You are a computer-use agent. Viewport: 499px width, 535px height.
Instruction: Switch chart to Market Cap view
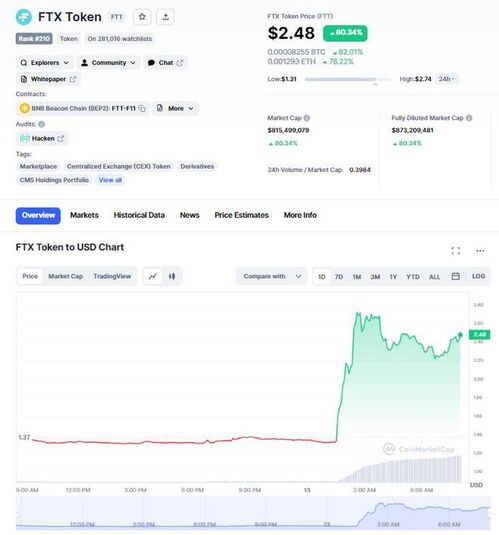(x=66, y=276)
